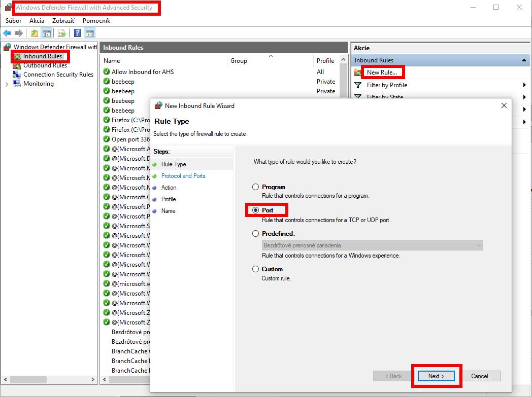Select the Program rule type
532x397 pixels.
255,187
